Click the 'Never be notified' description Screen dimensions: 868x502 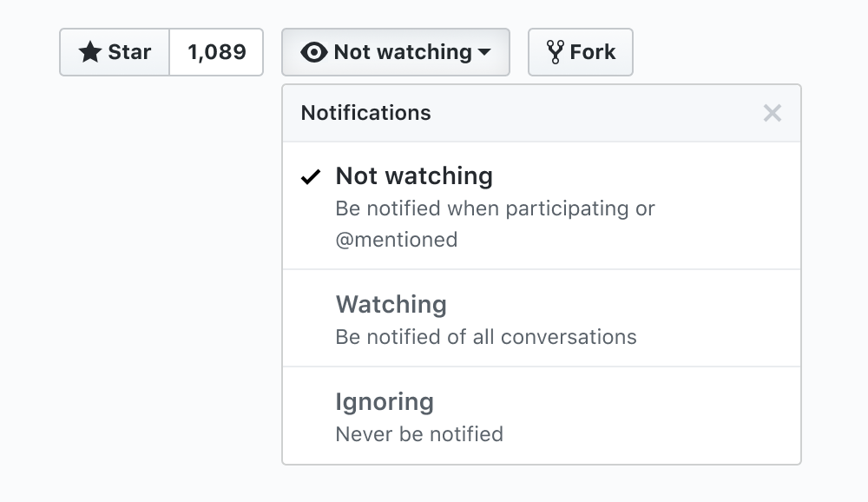[419, 434]
